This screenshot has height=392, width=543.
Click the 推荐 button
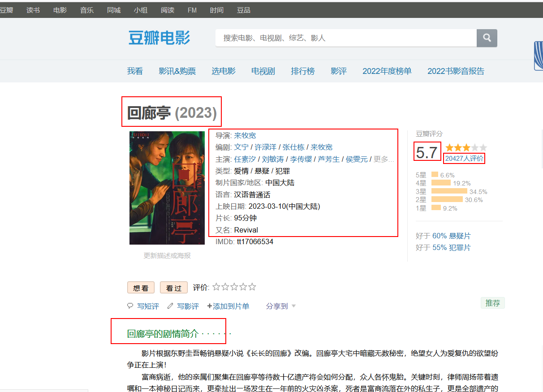pyautogui.click(x=492, y=303)
